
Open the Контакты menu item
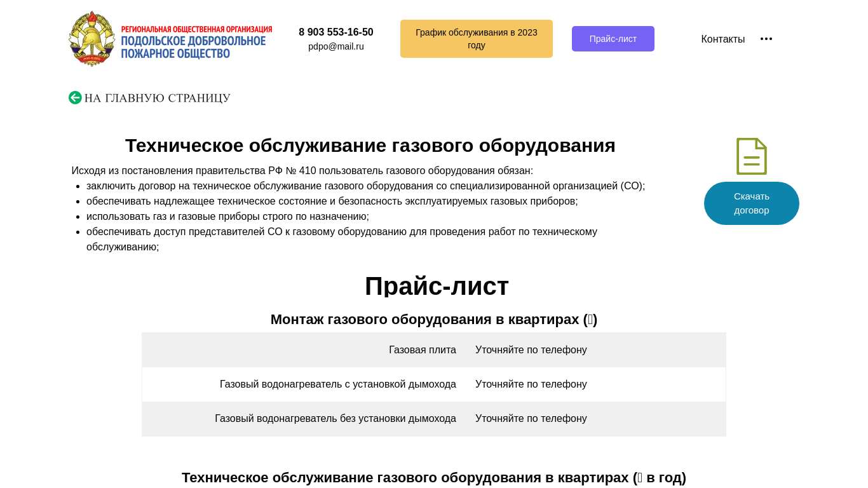pyautogui.click(x=722, y=39)
